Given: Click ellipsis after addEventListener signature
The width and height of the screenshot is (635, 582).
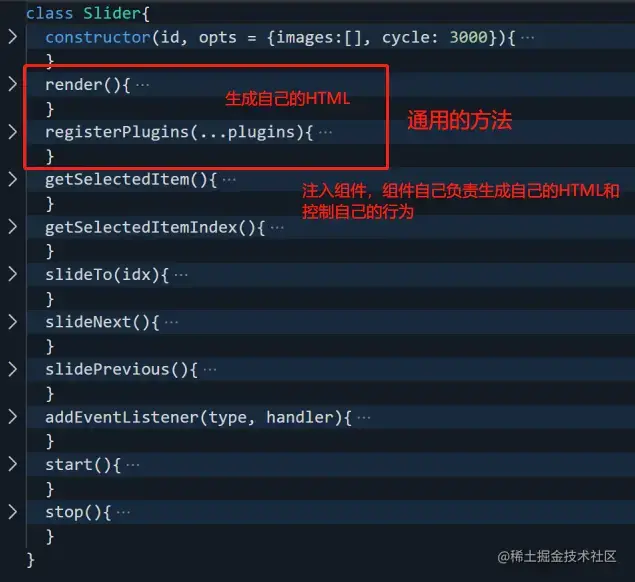Looking at the screenshot, I should tap(364, 418).
